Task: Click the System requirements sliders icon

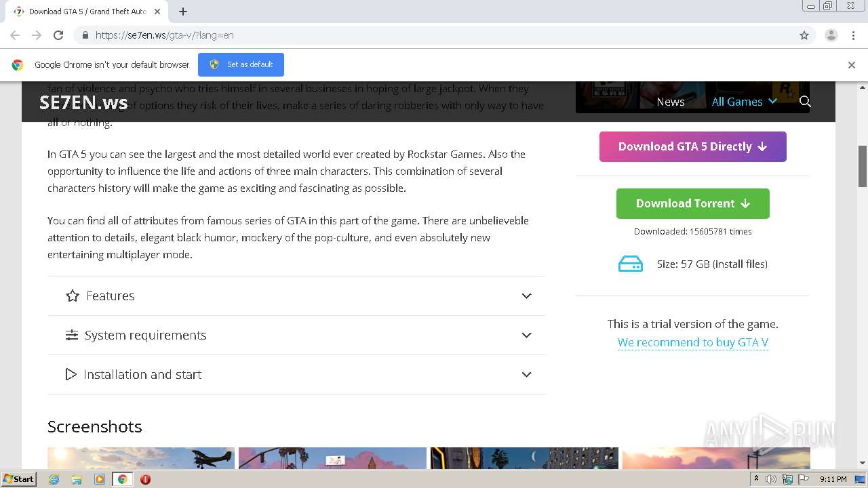Action: click(x=72, y=335)
